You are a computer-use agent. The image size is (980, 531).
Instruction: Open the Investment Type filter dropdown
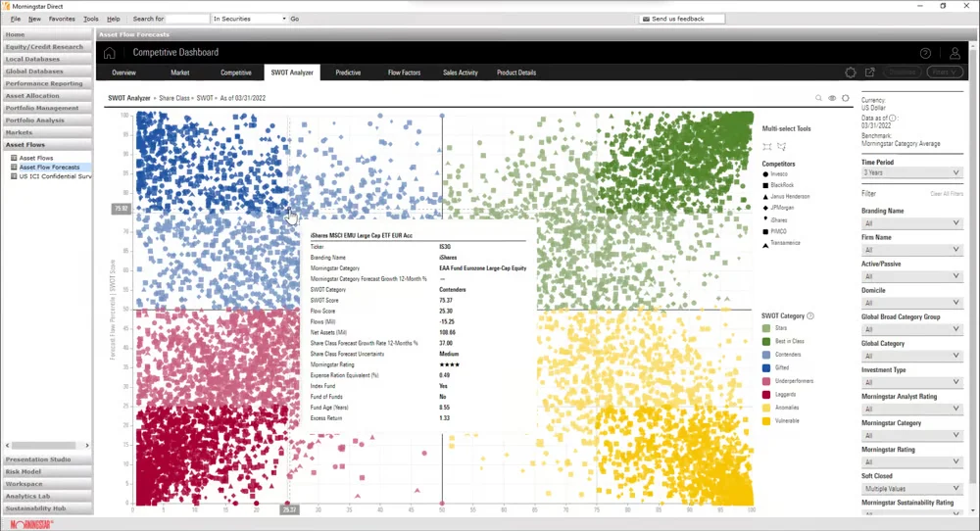point(911,382)
